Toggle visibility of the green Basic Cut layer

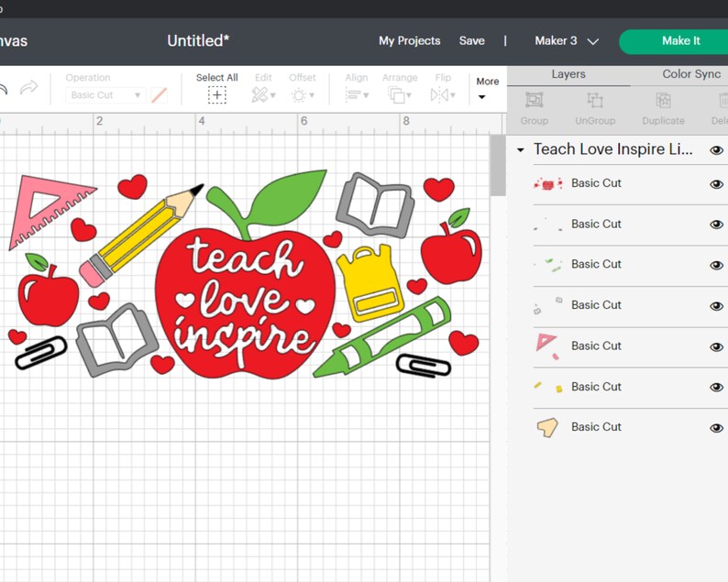716,266
